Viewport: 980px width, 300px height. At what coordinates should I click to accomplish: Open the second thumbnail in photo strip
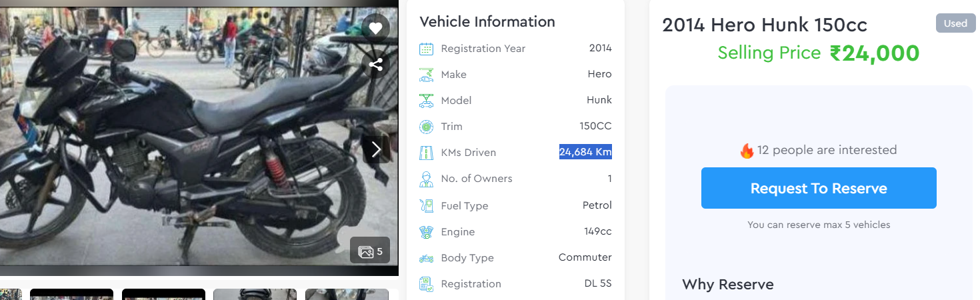[71, 294]
